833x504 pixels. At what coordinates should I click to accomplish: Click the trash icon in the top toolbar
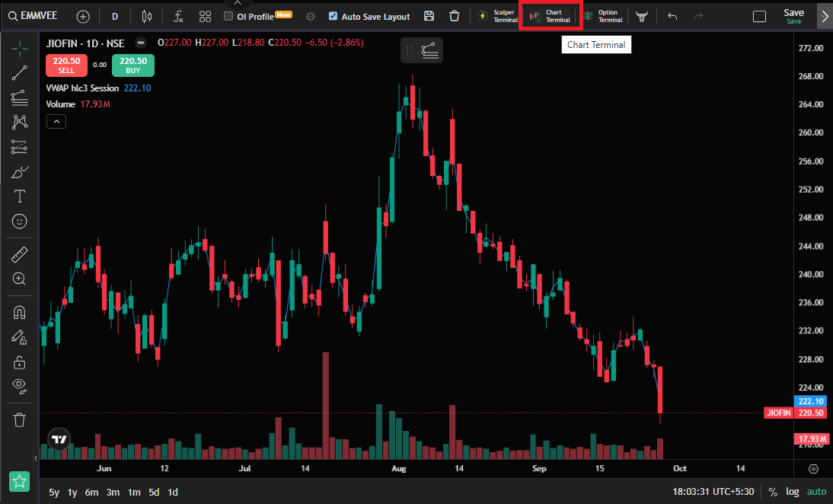455,16
